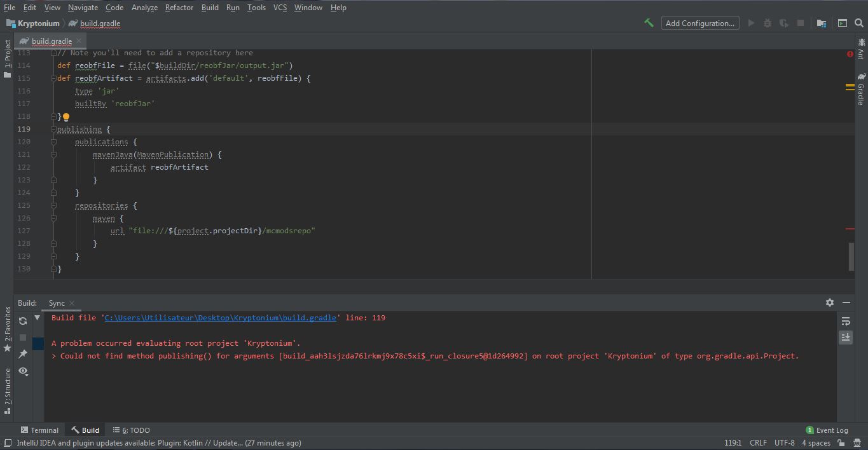868x450 pixels.
Task: Collapse the Build error tree arrow
Action: pyautogui.click(x=38, y=318)
